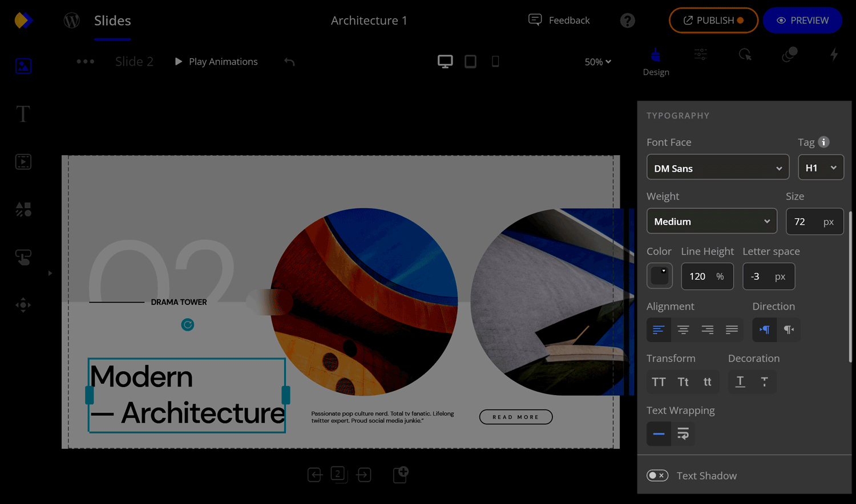The width and height of the screenshot is (856, 504).
Task: Open the Design tab
Action: coord(656,62)
